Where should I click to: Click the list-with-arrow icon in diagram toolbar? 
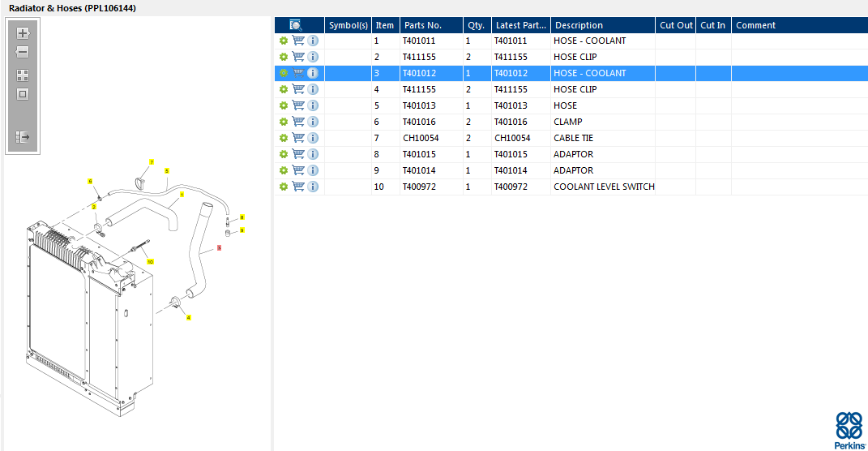pyautogui.click(x=23, y=137)
